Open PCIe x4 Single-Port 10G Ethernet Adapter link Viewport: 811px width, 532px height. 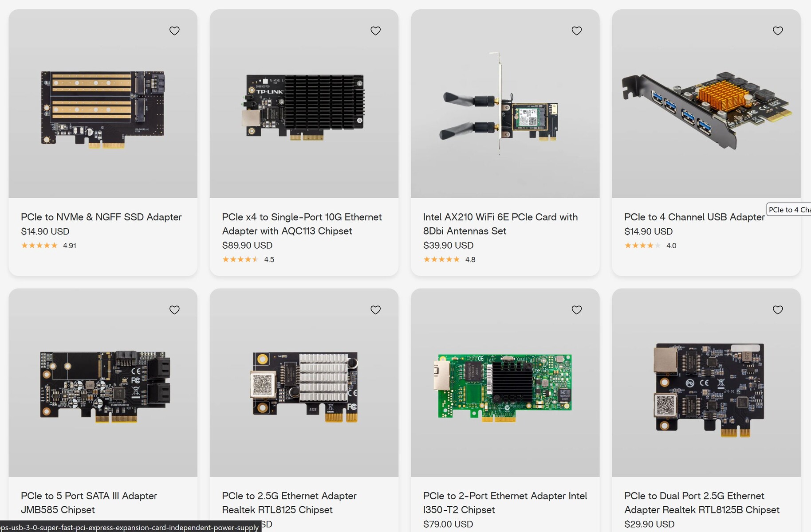click(x=302, y=224)
